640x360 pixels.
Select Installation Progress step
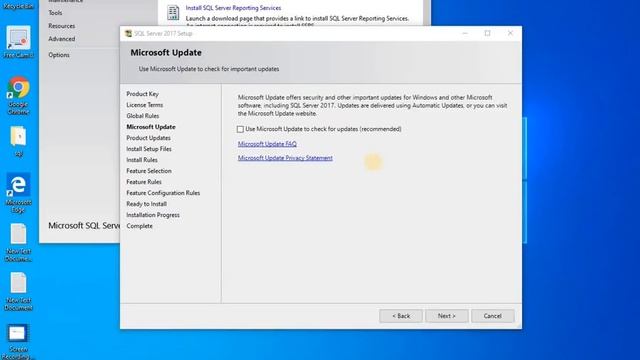[153, 215]
